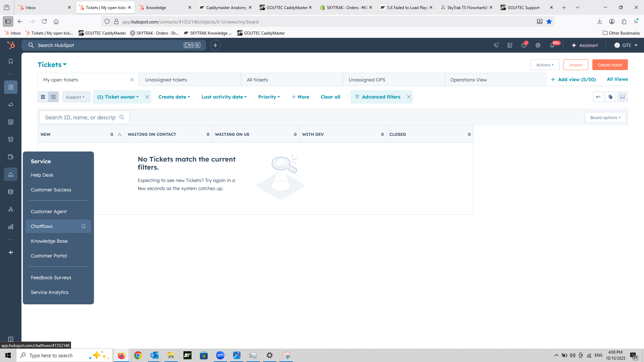This screenshot has height=362, width=644.
Task: Open Zoom from the Windows taskbar
Action: click(x=220, y=355)
